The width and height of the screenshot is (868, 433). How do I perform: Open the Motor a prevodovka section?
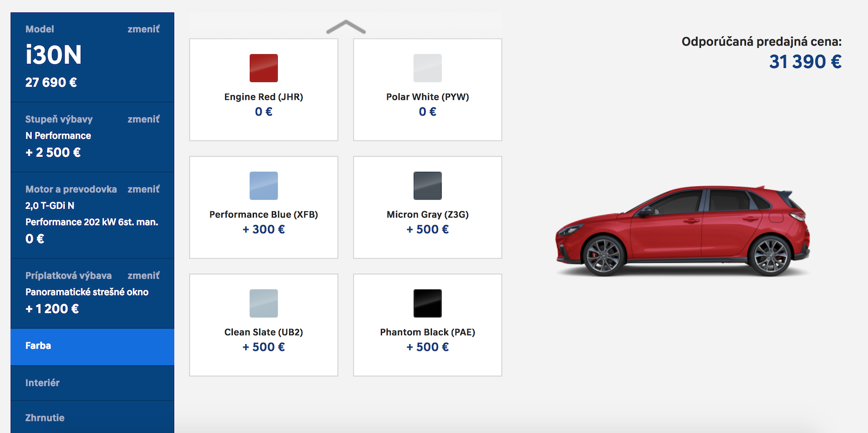92,215
